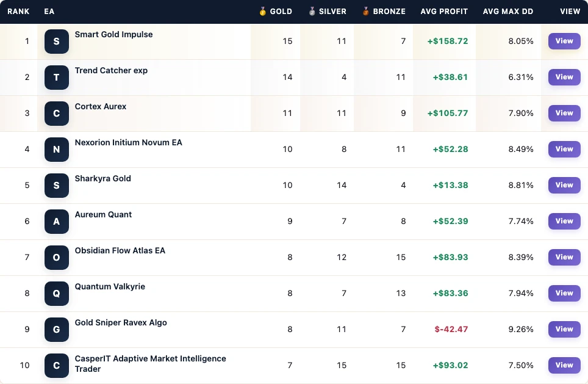Click the S avatar for Sharkyra Gold
This screenshot has width=588, height=384.
coord(57,186)
